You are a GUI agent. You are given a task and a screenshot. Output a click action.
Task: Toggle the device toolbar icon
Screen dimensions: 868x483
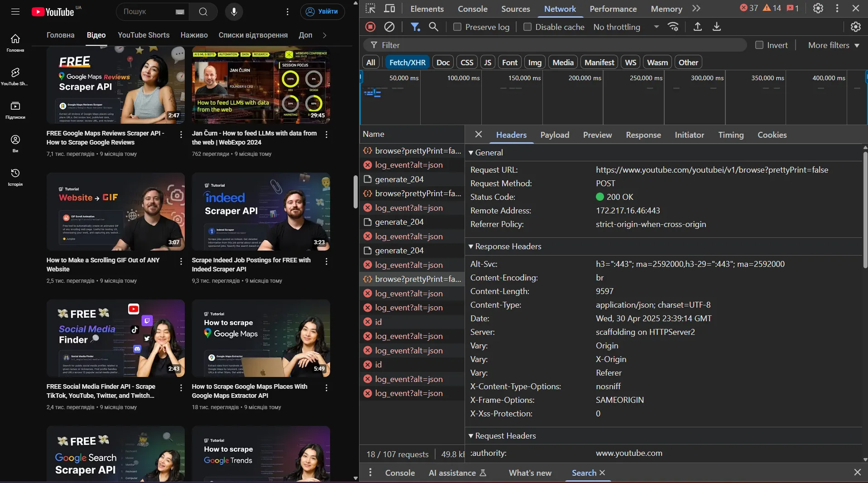tap(389, 9)
